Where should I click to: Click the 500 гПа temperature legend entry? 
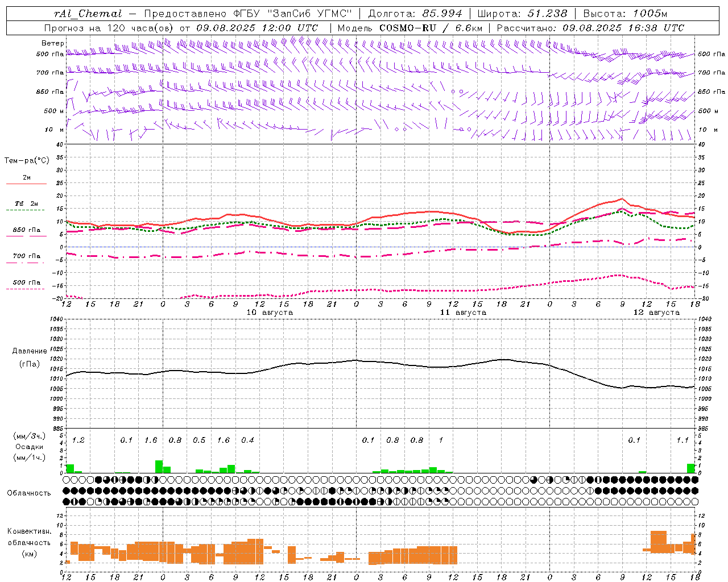[26, 282]
